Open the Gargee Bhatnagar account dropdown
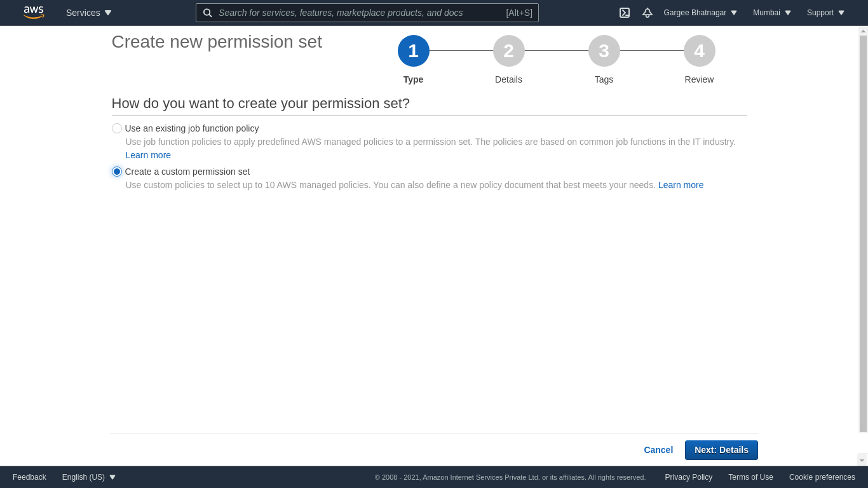The height and width of the screenshot is (488, 868). pos(700,13)
